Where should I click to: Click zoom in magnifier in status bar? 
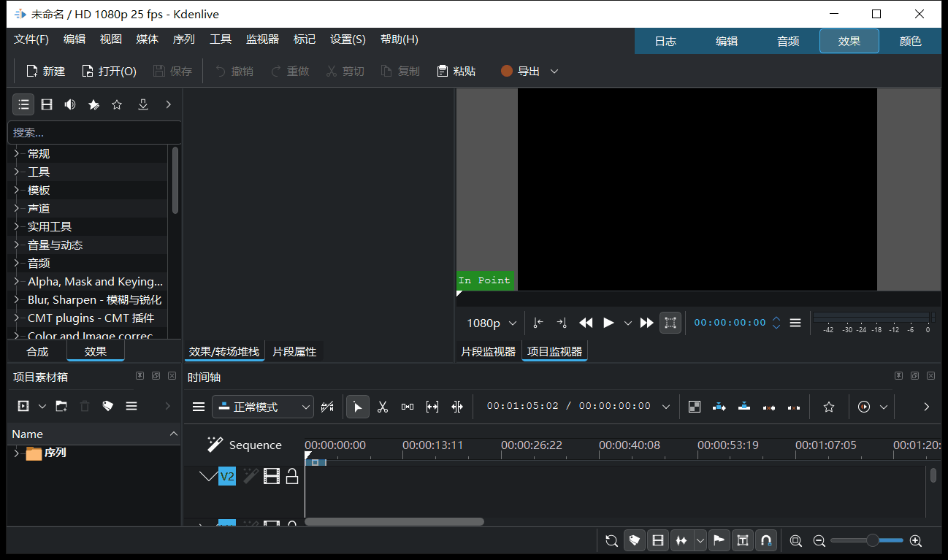(x=916, y=541)
